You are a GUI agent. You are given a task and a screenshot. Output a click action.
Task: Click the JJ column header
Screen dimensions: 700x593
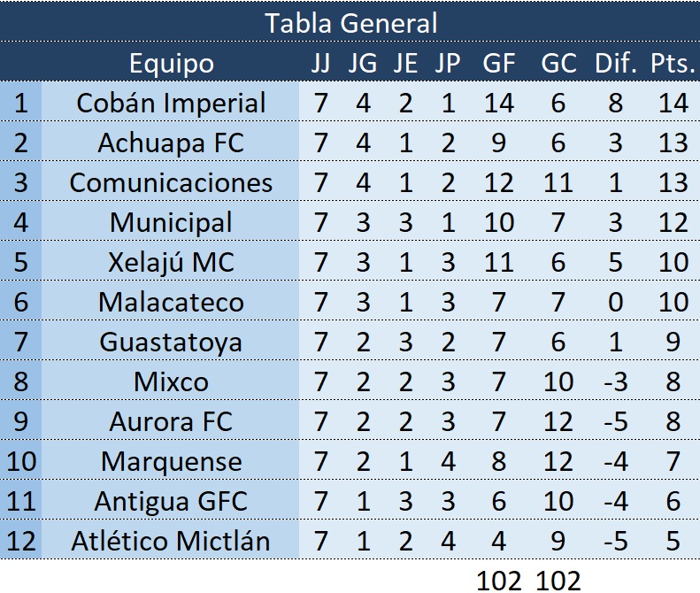(320, 63)
